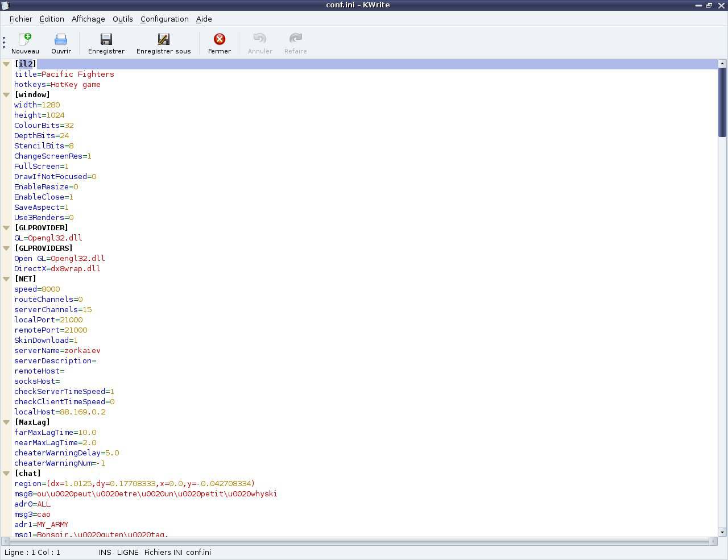Click the adr1=MY_ARMY line

42,525
